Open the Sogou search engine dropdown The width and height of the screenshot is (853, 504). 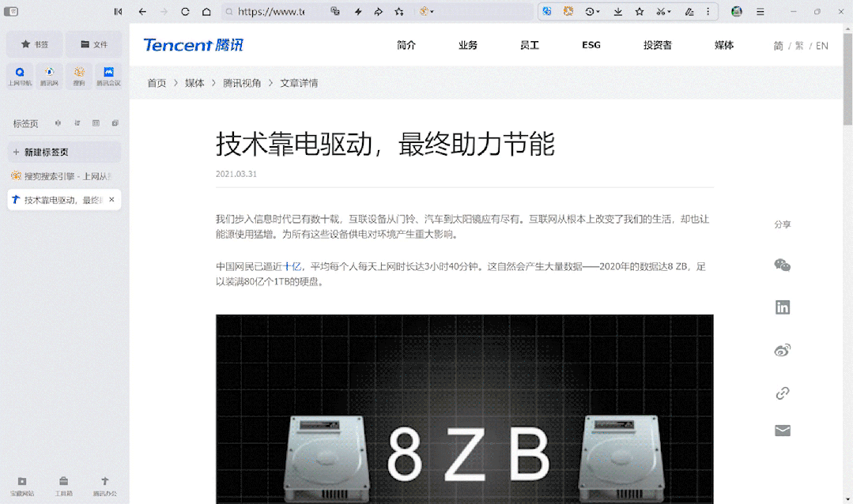click(427, 11)
